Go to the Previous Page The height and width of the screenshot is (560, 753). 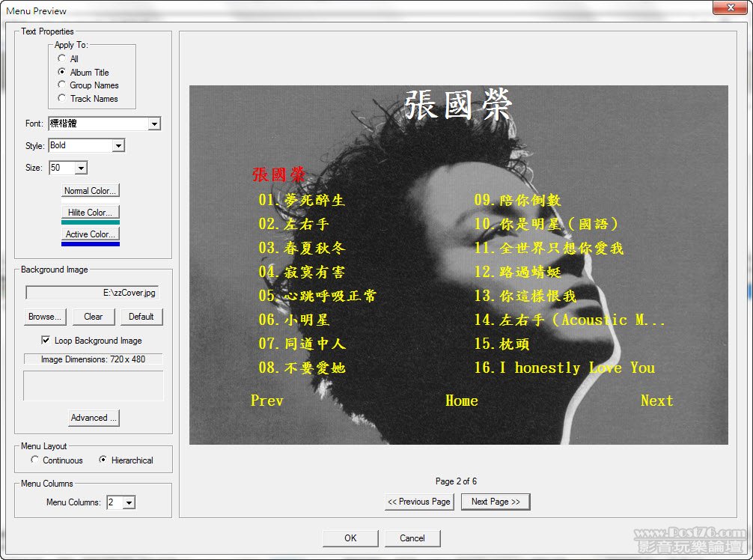tap(419, 502)
